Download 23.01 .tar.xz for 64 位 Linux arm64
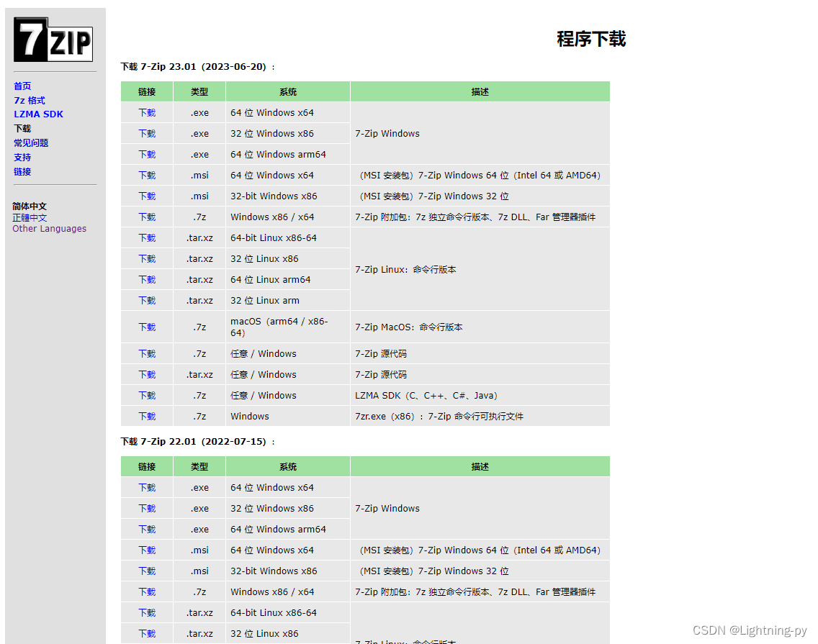 [x=147, y=279]
